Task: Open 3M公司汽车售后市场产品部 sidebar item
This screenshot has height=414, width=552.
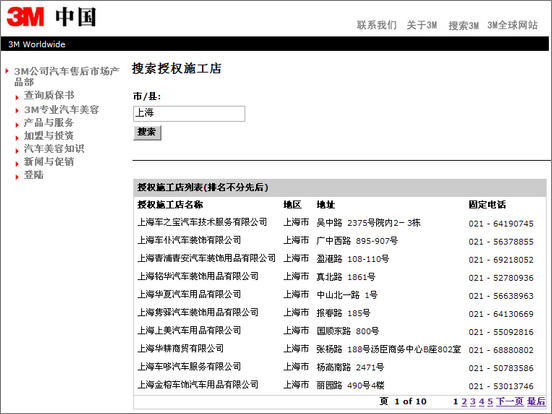Action: (x=67, y=76)
